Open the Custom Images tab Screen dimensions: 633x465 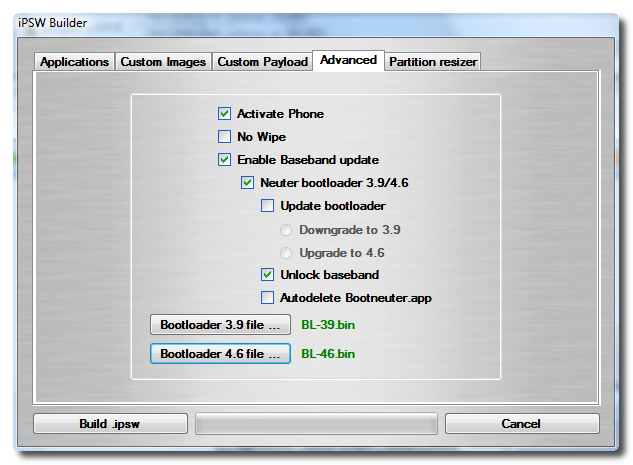pyautogui.click(x=163, y=62)
